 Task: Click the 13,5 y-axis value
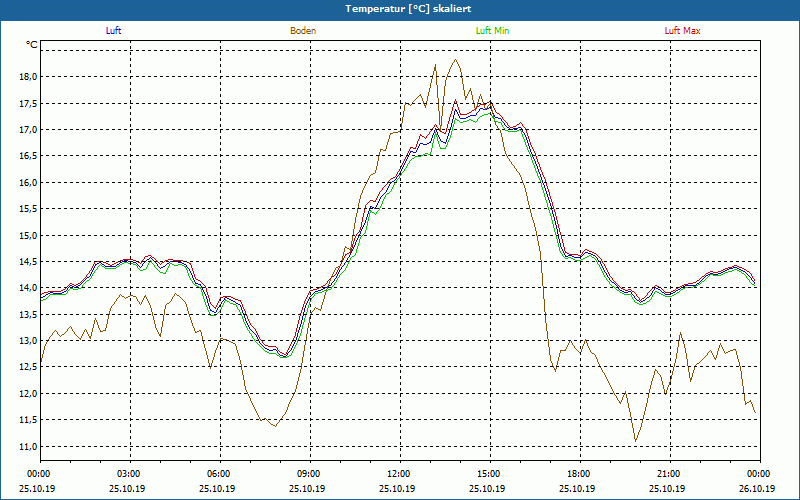click(x=29, y=314)
